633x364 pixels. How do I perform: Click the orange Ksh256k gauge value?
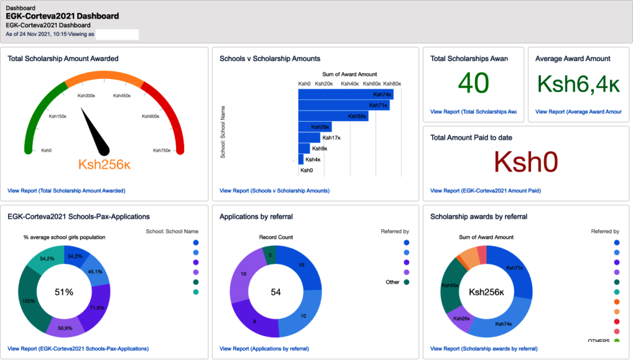tap(104, 164)
